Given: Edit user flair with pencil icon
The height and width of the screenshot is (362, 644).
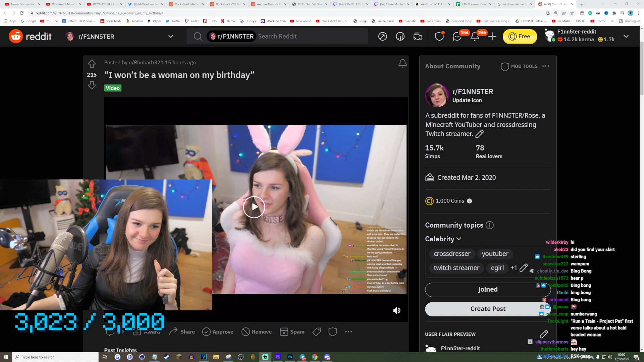Looking at the screenshot, I should coord(544,334).
